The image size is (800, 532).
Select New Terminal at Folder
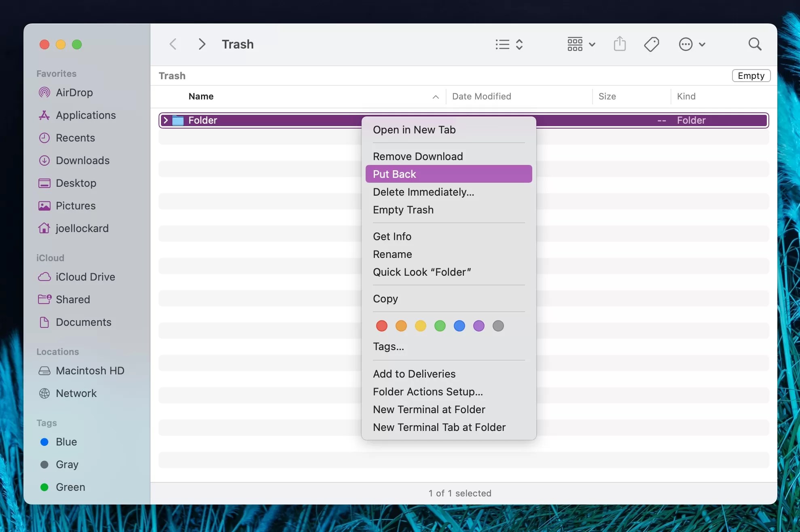[x=429, y=409]
